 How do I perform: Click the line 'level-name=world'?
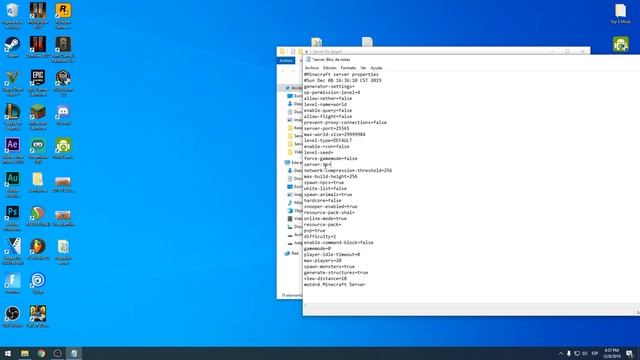pyautogui.click(x=325, y=104)
